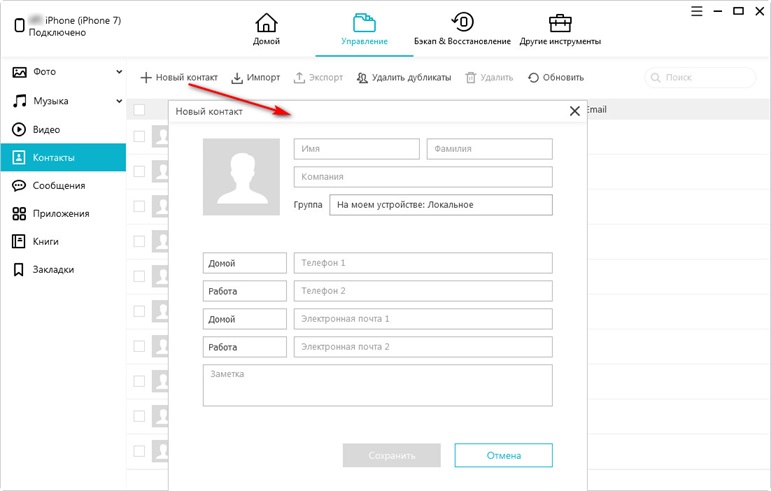Expand the Музыка chevron
The image size is (771, 491).
(119, 101)
